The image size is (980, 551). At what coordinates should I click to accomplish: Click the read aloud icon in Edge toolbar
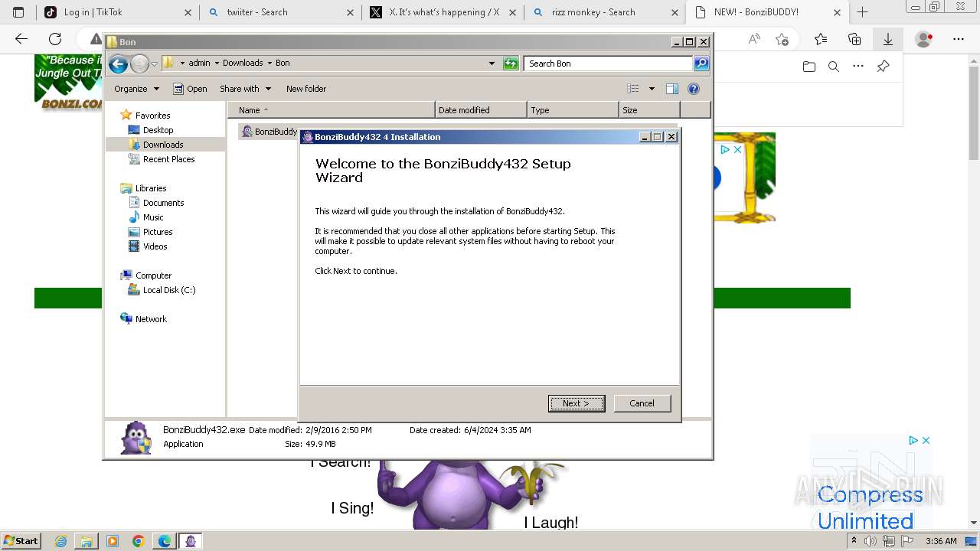point(754,39)
